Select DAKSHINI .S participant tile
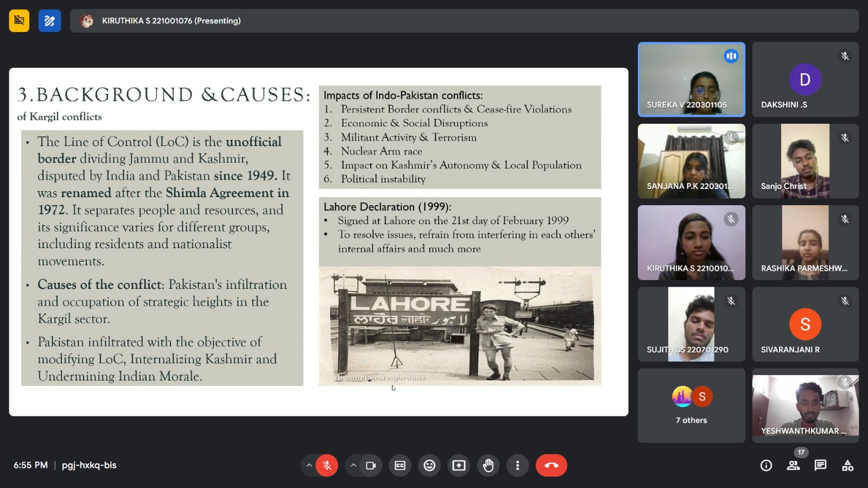Screen dimensions: 868x488 805,79
